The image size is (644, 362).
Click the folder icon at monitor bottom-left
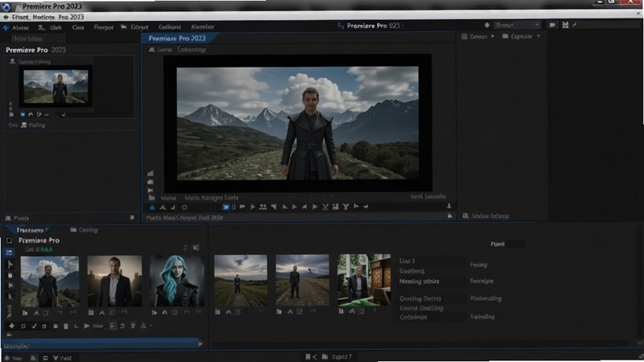151,198
